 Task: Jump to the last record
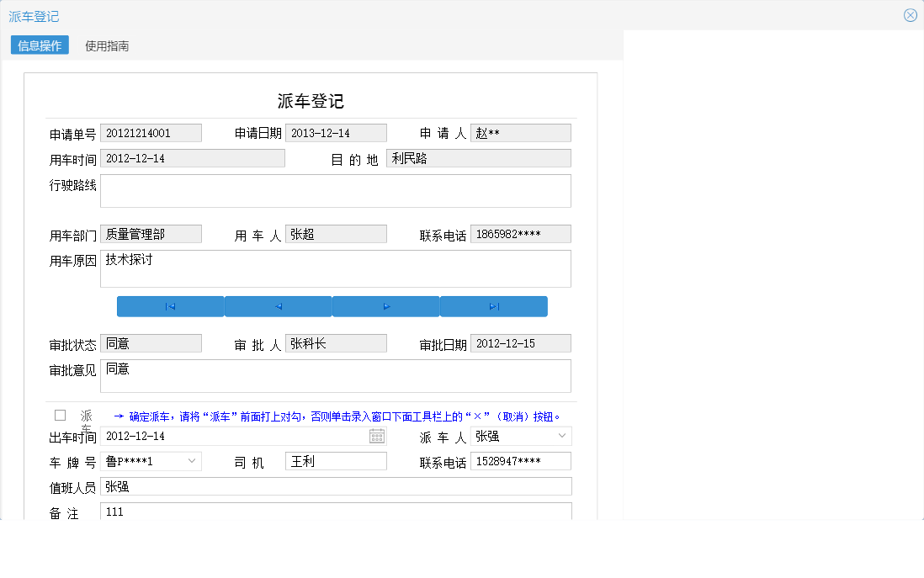[x=493, y=306]
